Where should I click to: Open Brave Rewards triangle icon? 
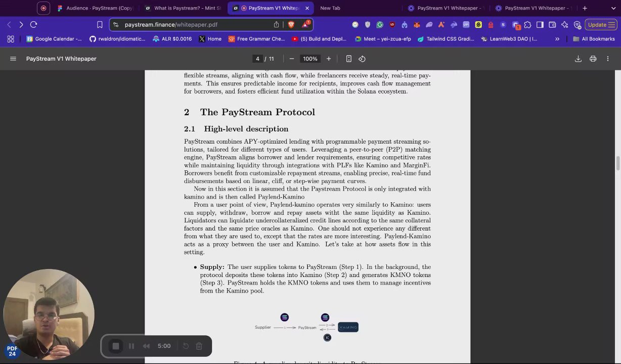pos(305,24)
